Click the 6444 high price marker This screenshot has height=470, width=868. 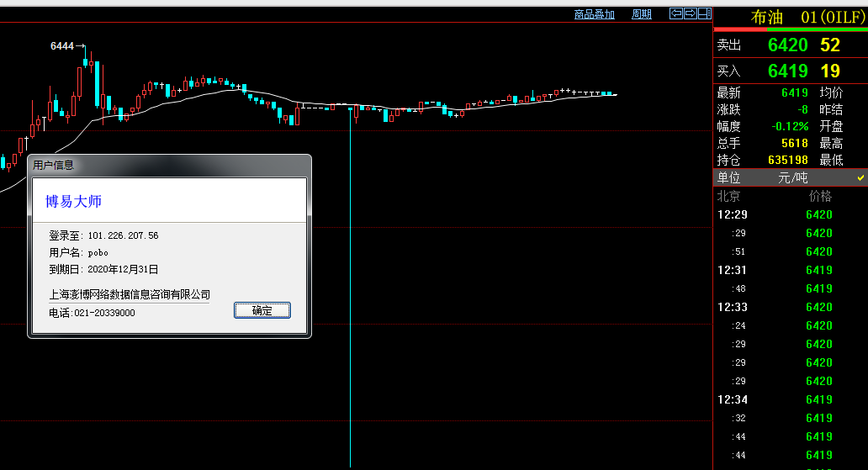tap(62, 46)
